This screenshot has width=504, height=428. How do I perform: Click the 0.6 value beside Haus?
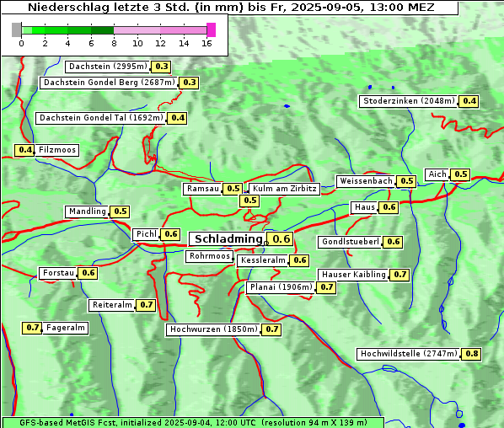(389, 207)
